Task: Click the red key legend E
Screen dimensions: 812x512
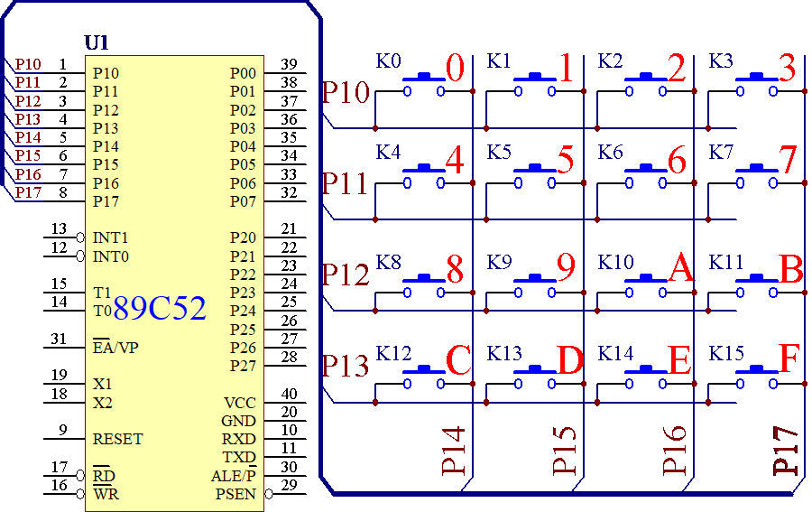Action: pyautogui.click(x=680, y=360)
